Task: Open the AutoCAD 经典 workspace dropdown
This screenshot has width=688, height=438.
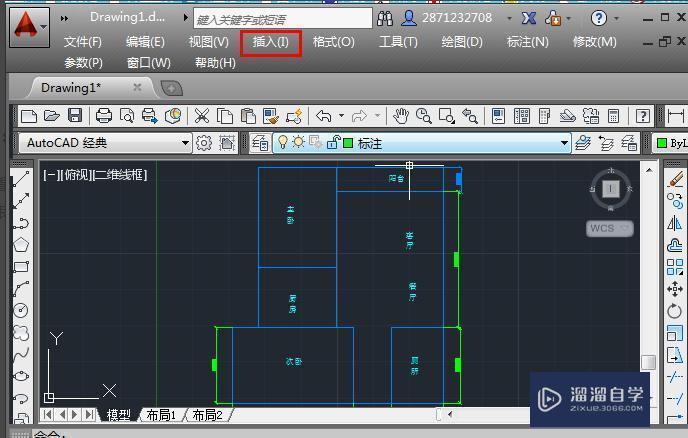Action: point(105,143)
